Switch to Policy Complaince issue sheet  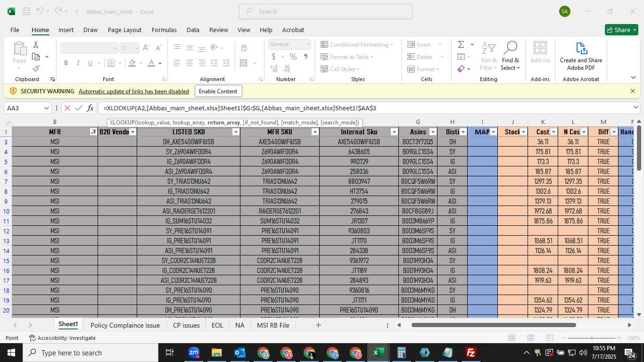(x=125, y=325)
